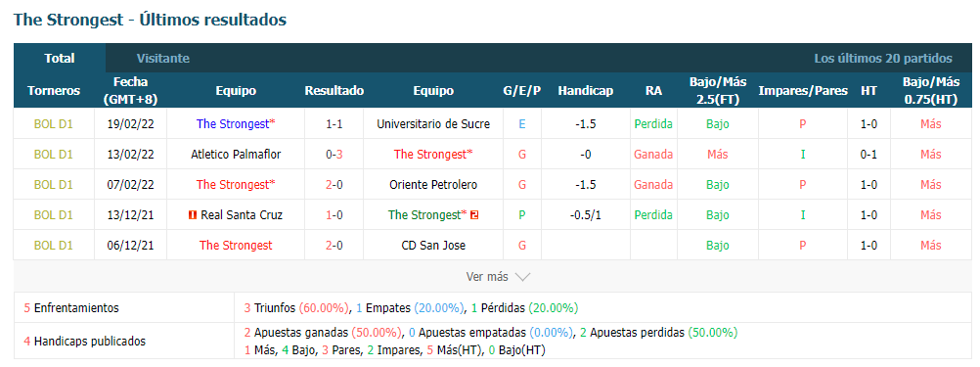Click BOL D1 tournament in 19/02/22 row
The image size is (980, 367).
pyautogui.click(x=54, y=123)
